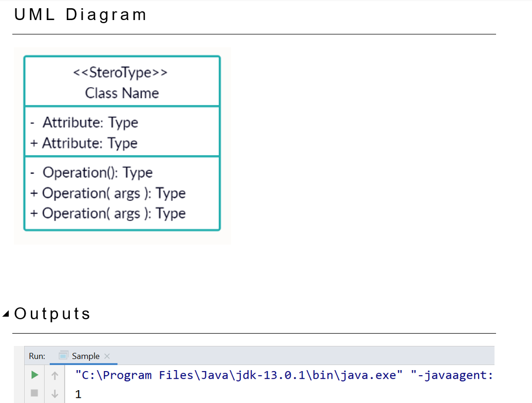The image size is (532, 403).
Task: Click the green Rerun program icon
Action: click(x=34, y=375)
